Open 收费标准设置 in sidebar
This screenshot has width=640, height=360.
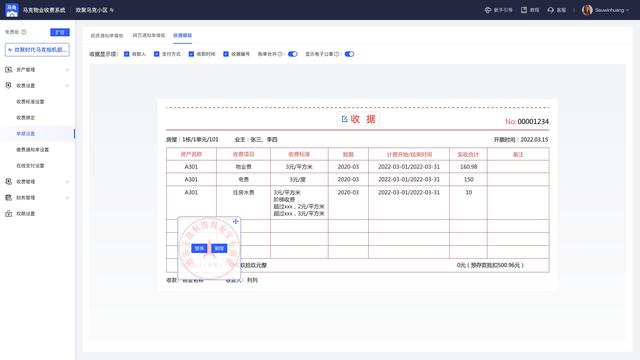30,102
